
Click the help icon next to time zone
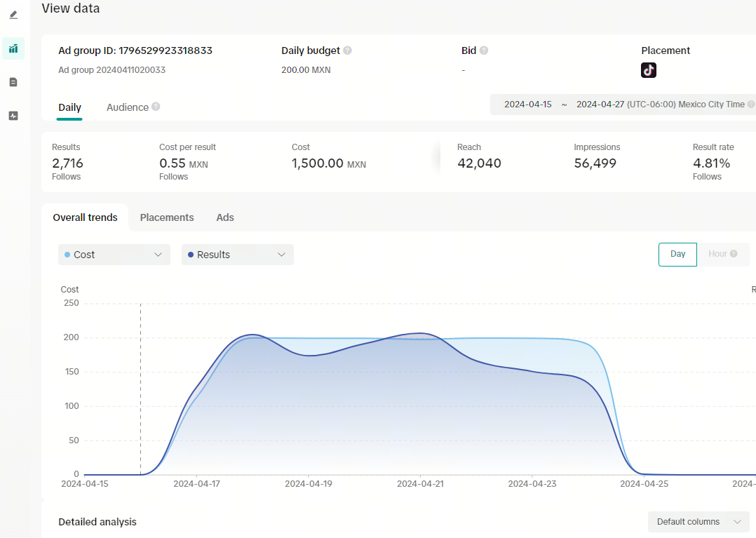(751, 105)
